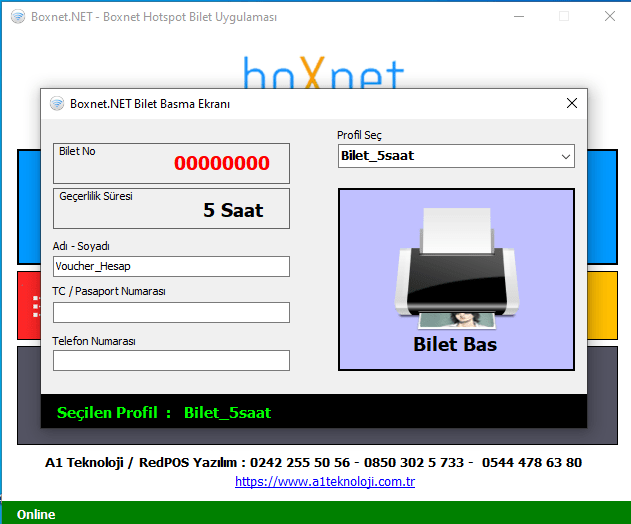This screenshot has height=524, width=631.
Task: Open the a1teknoloji.com.tr website link
Action: [x=325, y=481]
